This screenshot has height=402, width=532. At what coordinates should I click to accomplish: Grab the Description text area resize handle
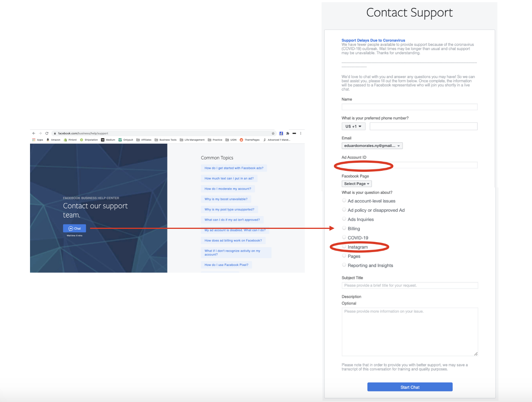coord(476,354)
